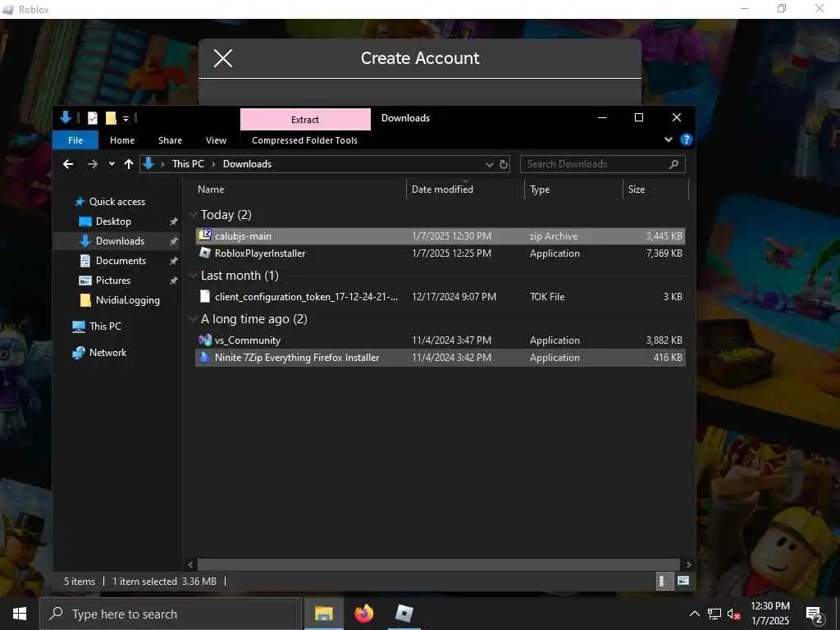Click the pink Extract contextual tab

click(305, 120)
